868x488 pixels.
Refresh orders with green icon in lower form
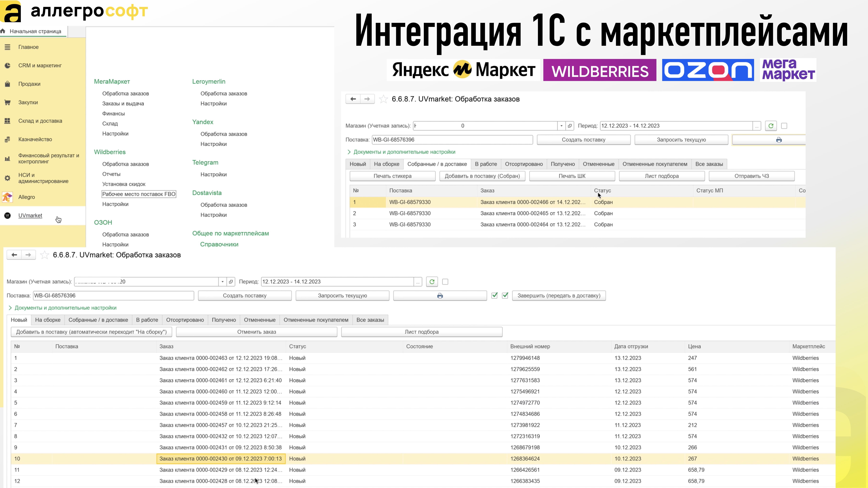point(432,282)
